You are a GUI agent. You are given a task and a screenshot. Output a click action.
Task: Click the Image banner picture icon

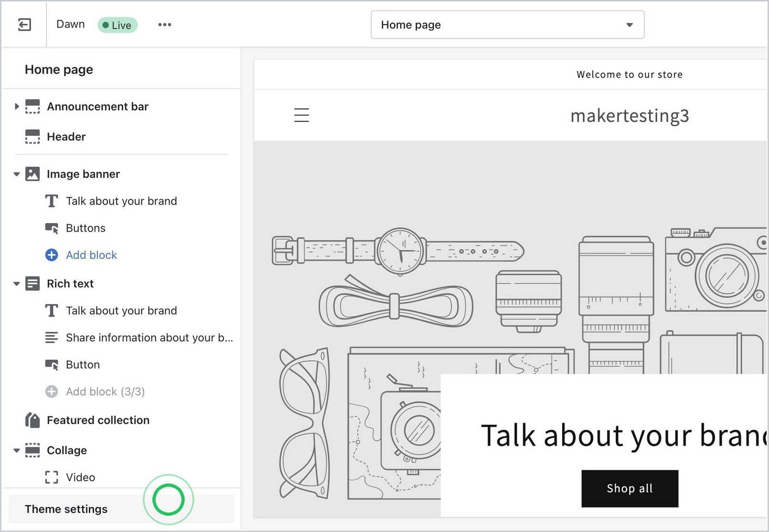[x=32, y=174]
